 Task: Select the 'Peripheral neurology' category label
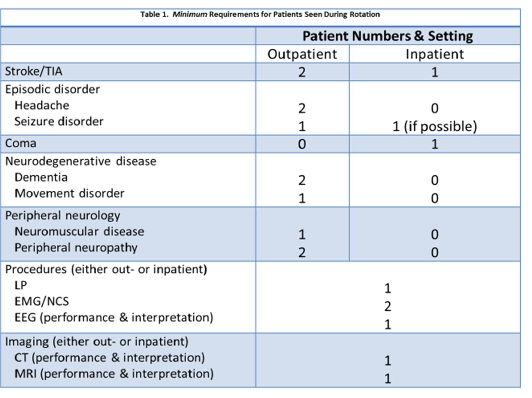(63, 215)
